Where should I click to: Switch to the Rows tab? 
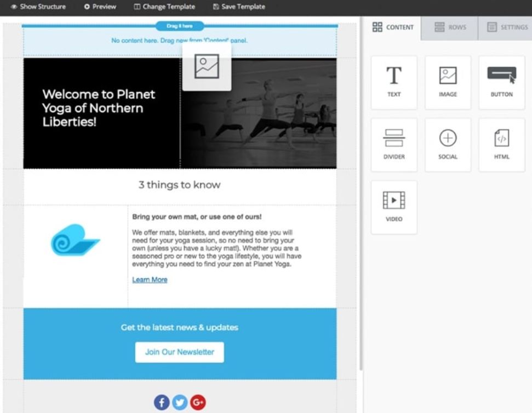tap(450, 27)
